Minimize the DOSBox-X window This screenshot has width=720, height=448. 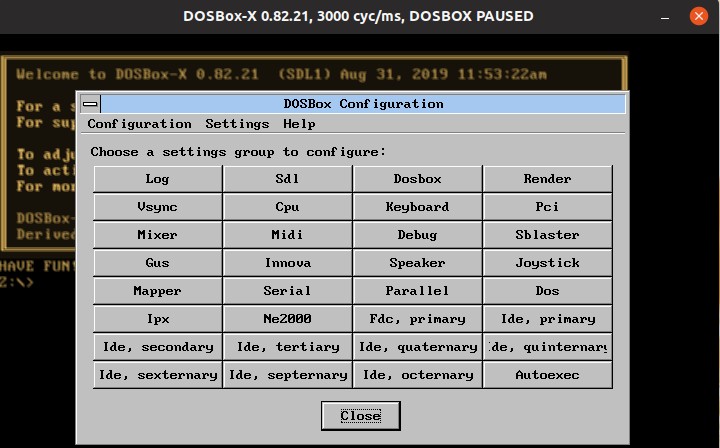pyautogui.click(x=664, y=17)
